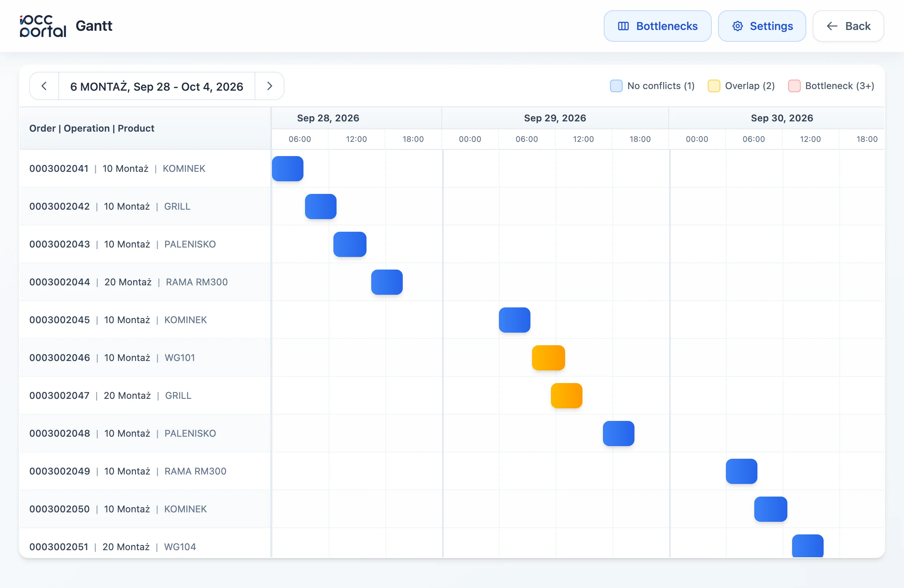Click row '0003002046 | 10 Montaż | WG101'
Screen dimensions: 904x588
point(145,358)
